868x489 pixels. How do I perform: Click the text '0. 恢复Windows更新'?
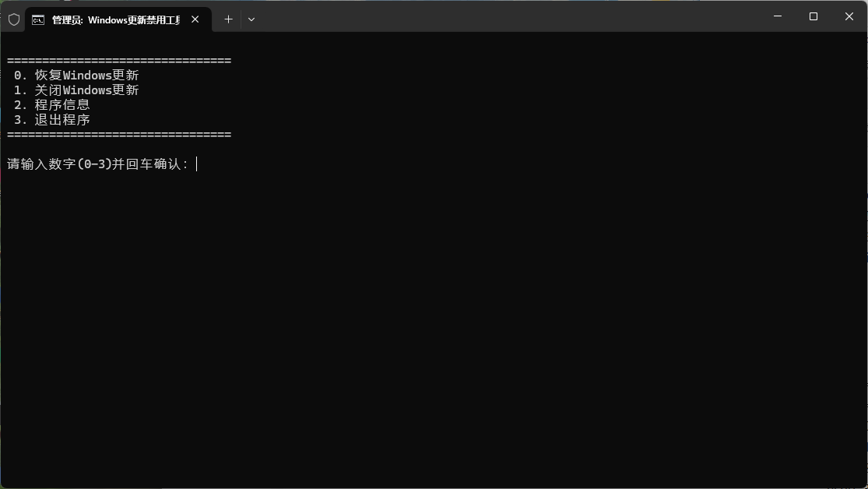click(76, 76)
